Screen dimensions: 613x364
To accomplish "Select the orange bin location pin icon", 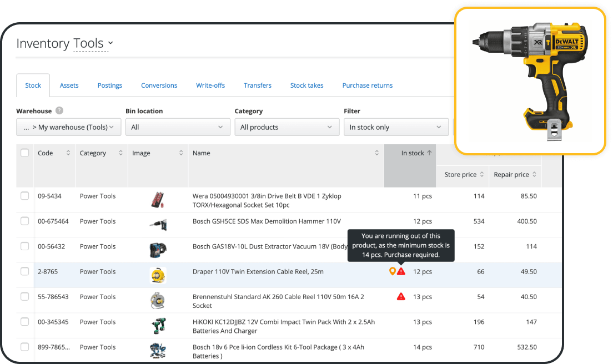I will [392, 272].
